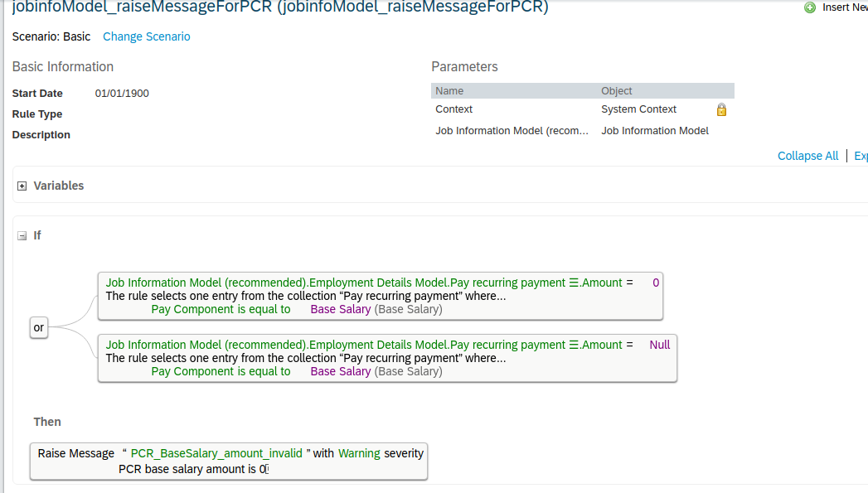Click Base Salary value in first condition
The height and width of the screenshot is (493, 868).
(341, 309)
